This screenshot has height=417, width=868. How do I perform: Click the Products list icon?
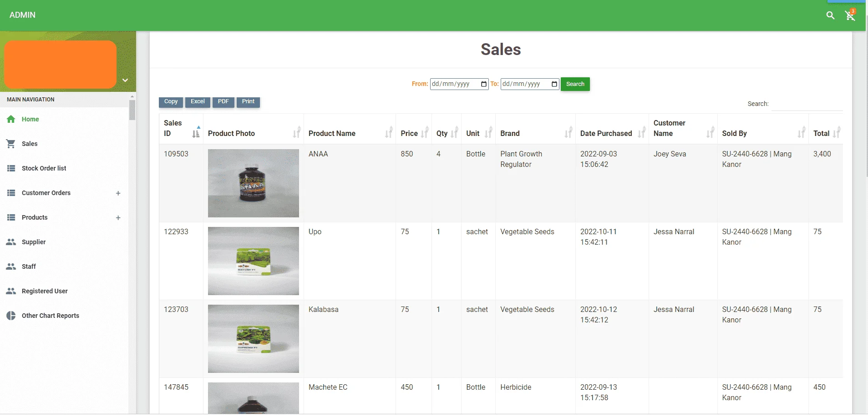[x=11, y=217]
